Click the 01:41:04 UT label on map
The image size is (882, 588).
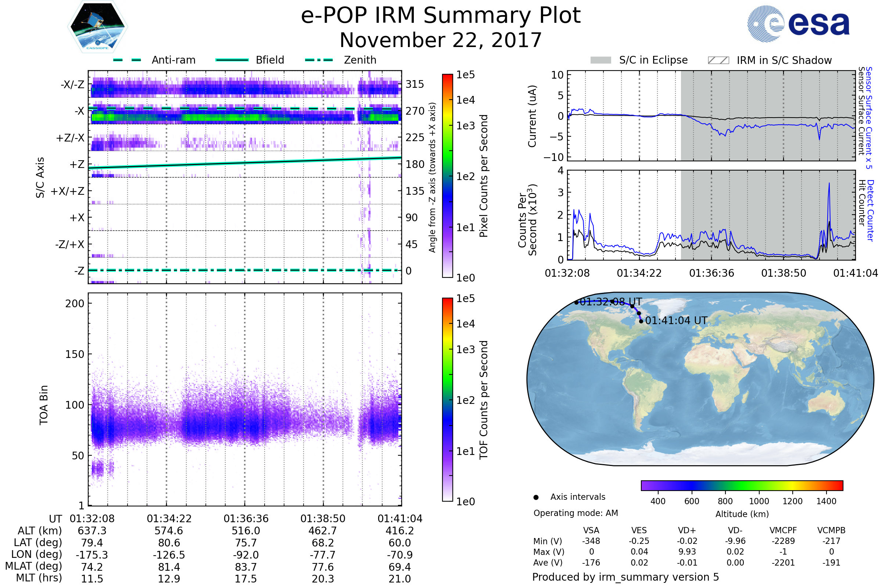[676, 320]
